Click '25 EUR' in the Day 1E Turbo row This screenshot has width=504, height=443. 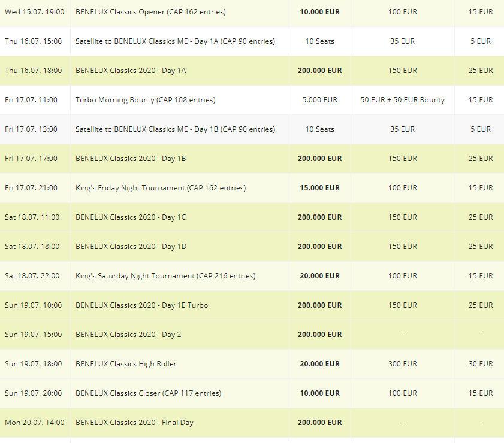click(x=481, y=305)
